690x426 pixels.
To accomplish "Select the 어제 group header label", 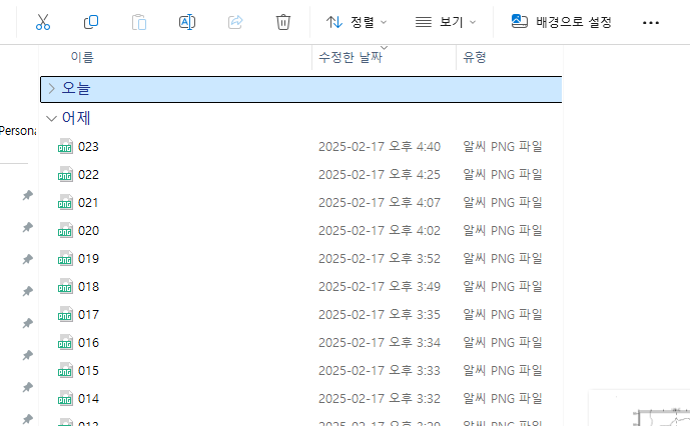I will (x=76, y=118).
